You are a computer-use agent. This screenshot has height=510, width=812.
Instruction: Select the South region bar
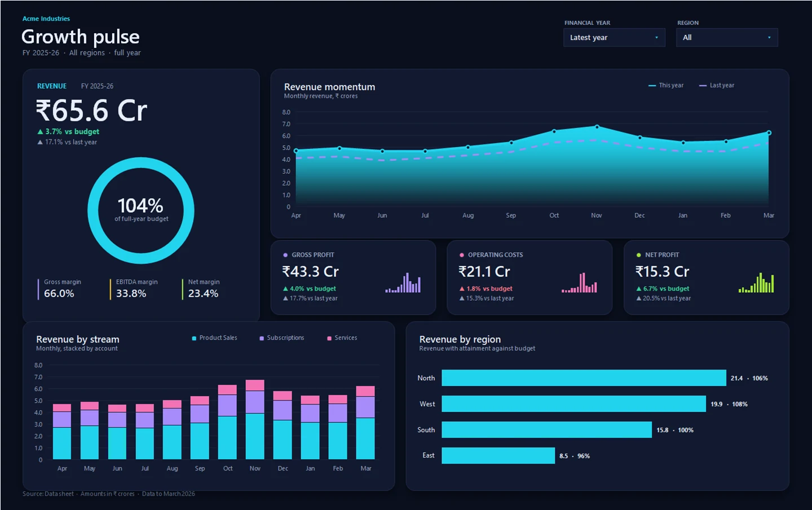point(546,430)
